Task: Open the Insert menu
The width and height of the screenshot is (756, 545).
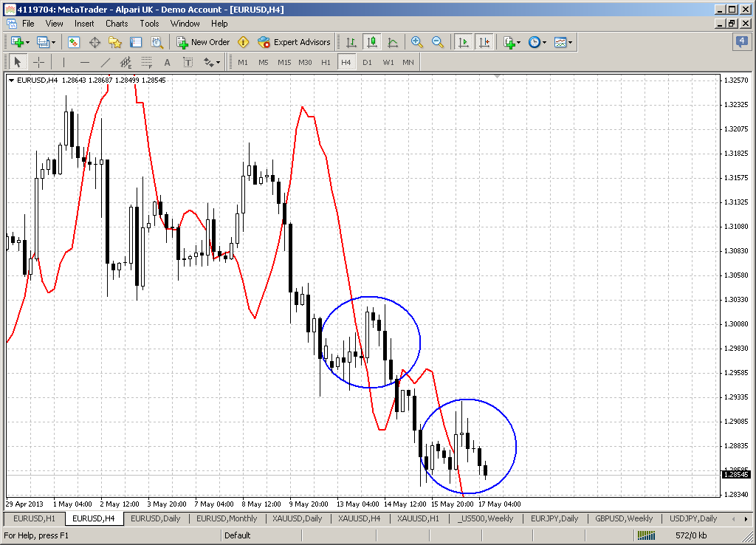Action: coord(84,24)
